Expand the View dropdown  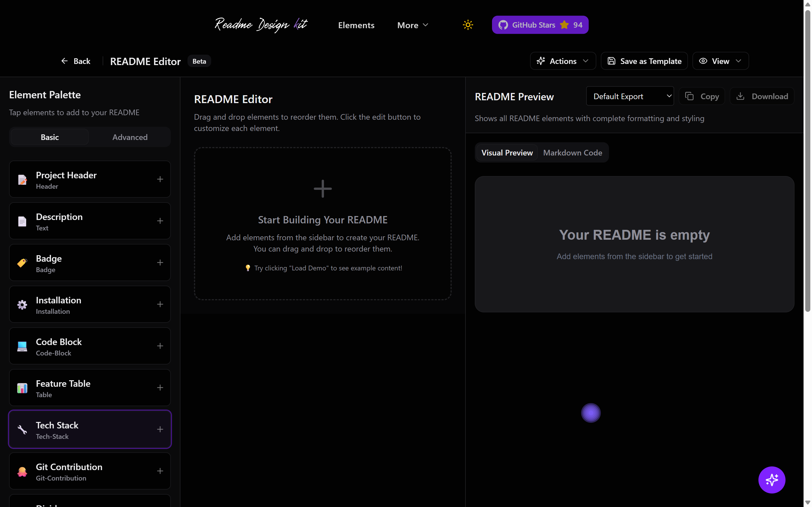720,61
